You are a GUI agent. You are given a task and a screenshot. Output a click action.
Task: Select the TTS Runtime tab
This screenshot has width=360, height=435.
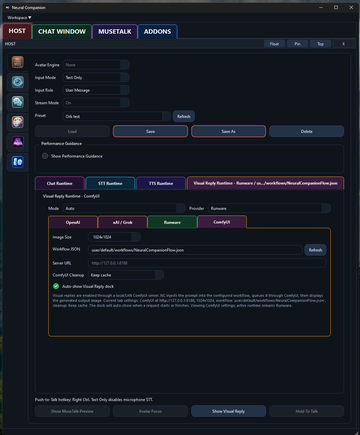(x=161, y=183)
